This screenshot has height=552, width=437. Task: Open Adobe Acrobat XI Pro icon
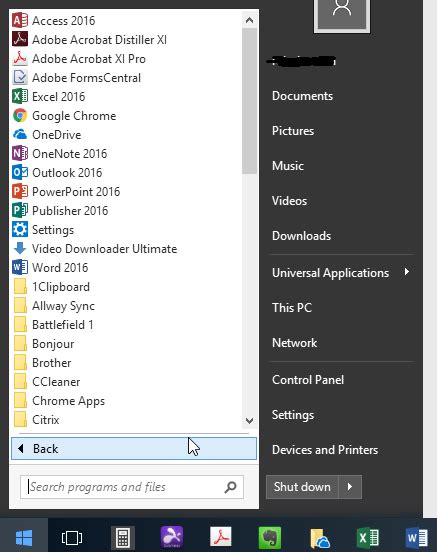tap(20, 58)
